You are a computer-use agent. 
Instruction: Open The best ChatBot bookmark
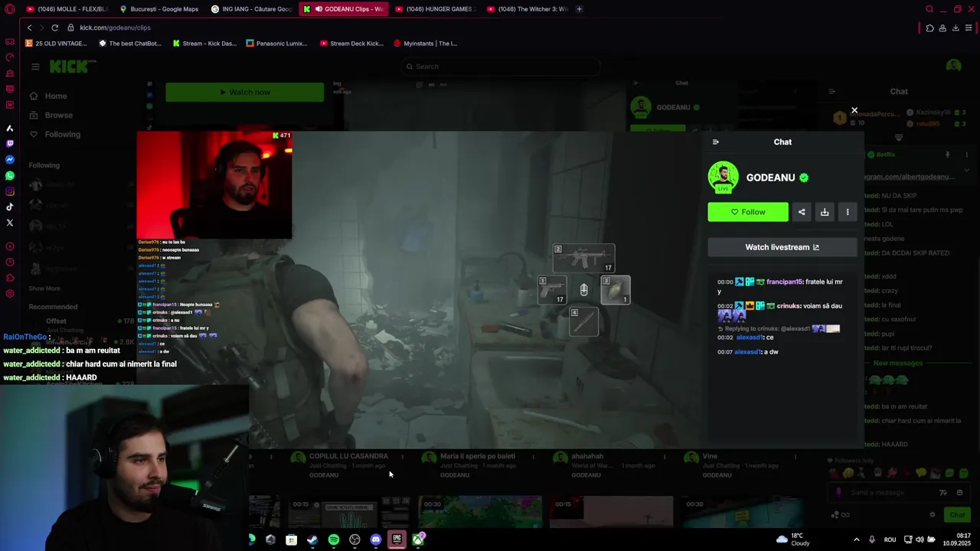pos(130,44)
